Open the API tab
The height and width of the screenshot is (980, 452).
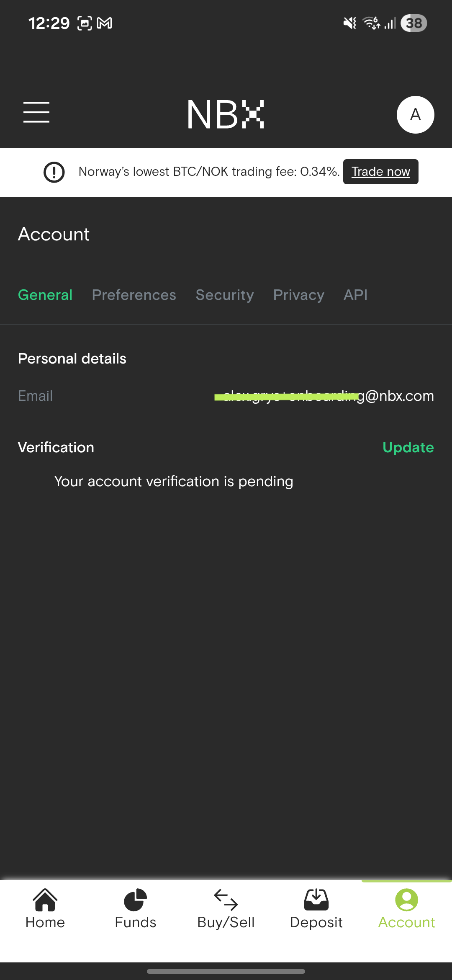[356, 295]
